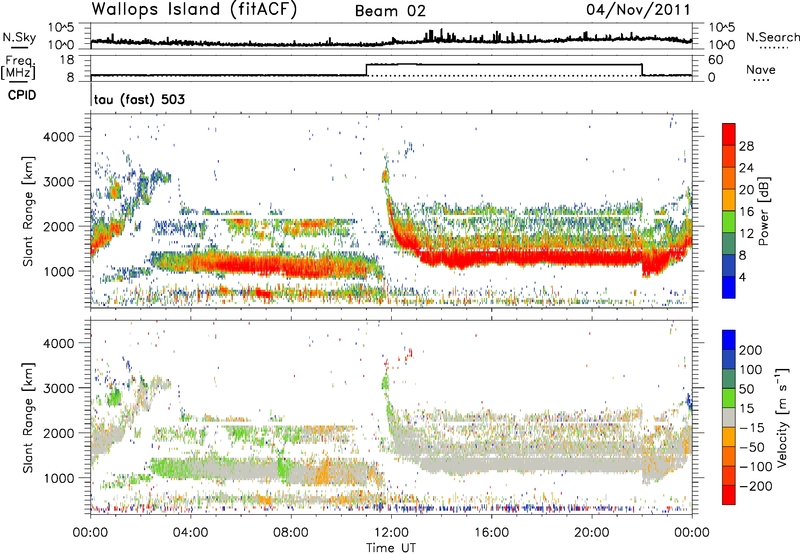This screenshot has width=800, height=554.
Task: Click the 'Time UT' axis label
Action: pyautogui.click(x=391, y=548)
